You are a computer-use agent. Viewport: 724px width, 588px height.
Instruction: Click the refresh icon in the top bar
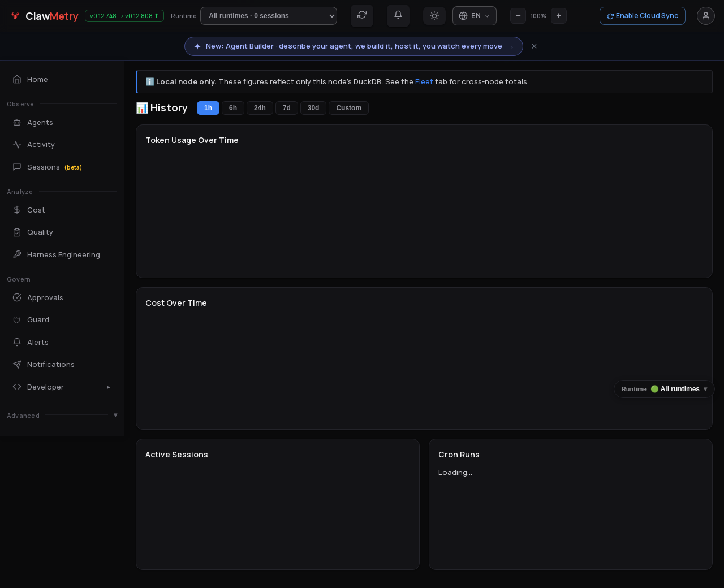[x=362, y=15]
